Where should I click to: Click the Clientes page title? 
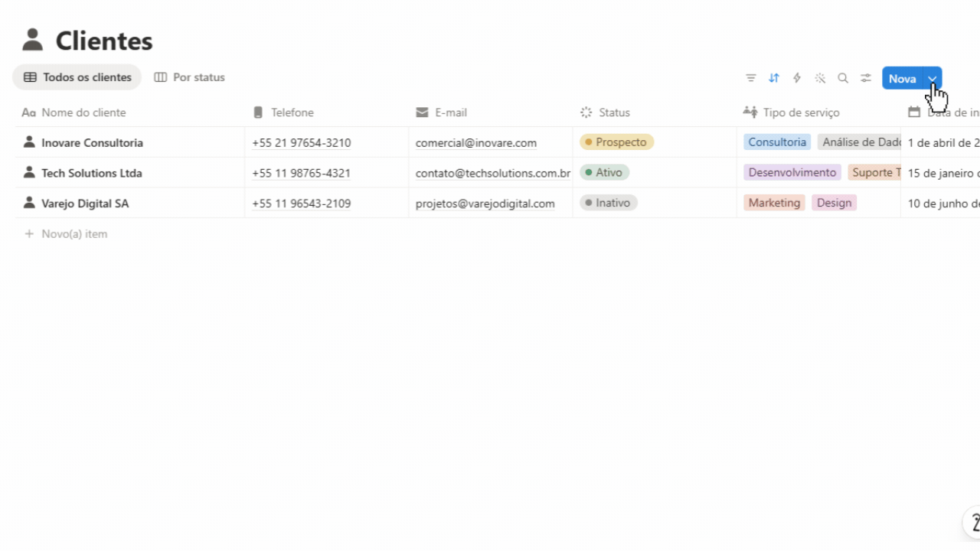click(104, 41)
